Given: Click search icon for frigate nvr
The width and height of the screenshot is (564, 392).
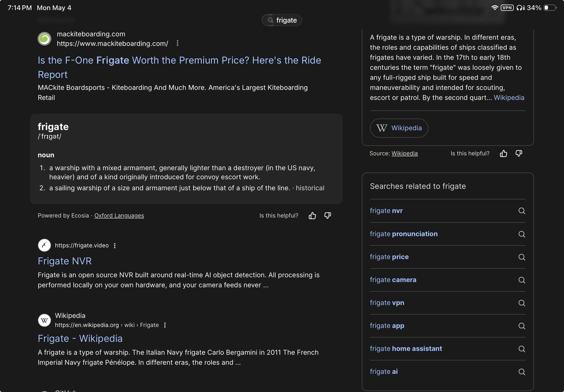Looking at the screenshot, I should coord(522,211).
